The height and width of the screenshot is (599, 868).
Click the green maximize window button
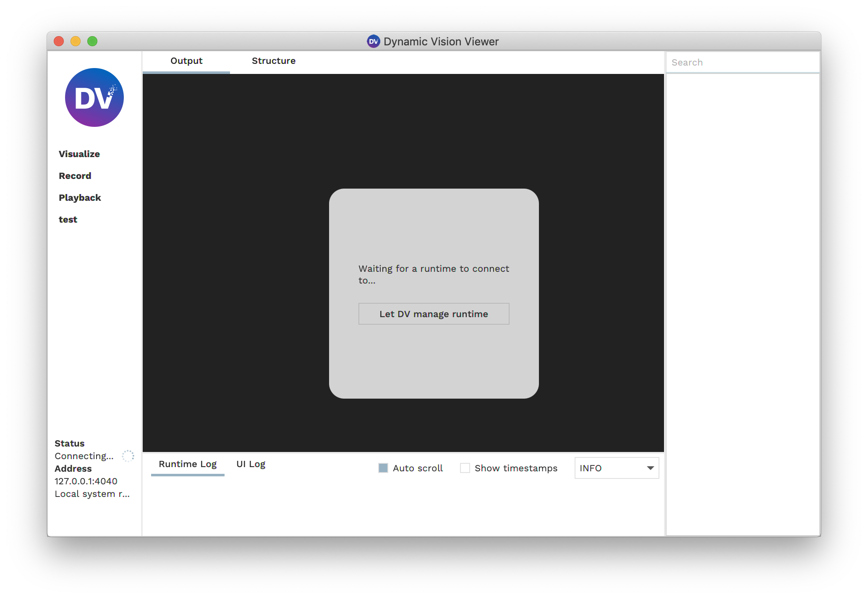[x=92, y=41]
